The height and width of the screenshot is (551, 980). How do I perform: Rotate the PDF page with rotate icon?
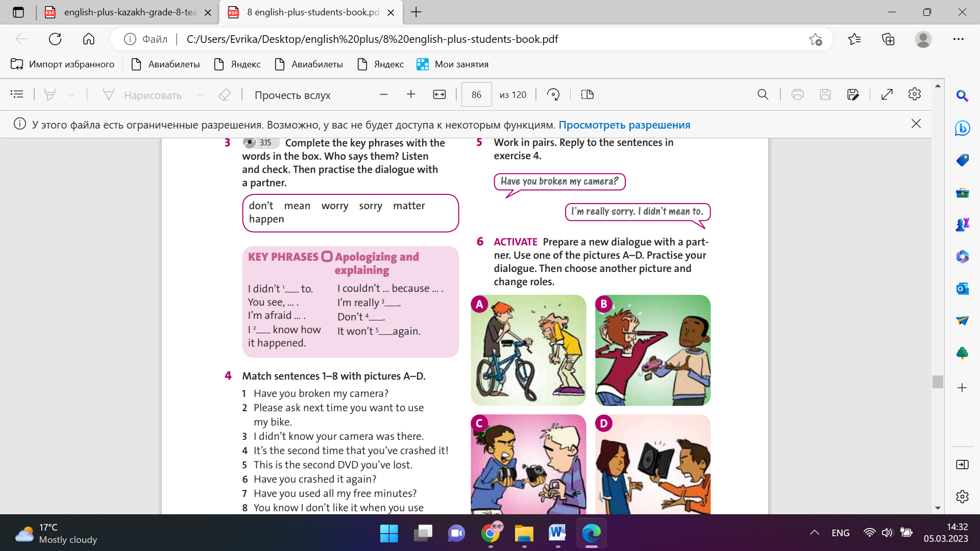coord(553,94)
